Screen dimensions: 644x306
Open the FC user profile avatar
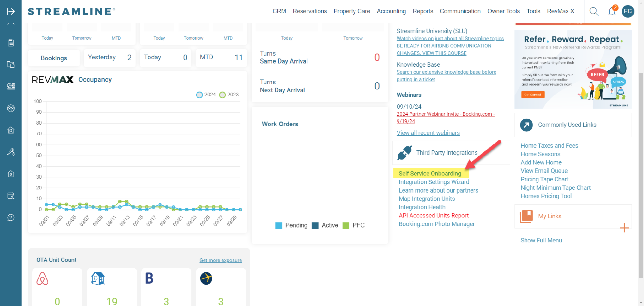[x=628, y=12]
